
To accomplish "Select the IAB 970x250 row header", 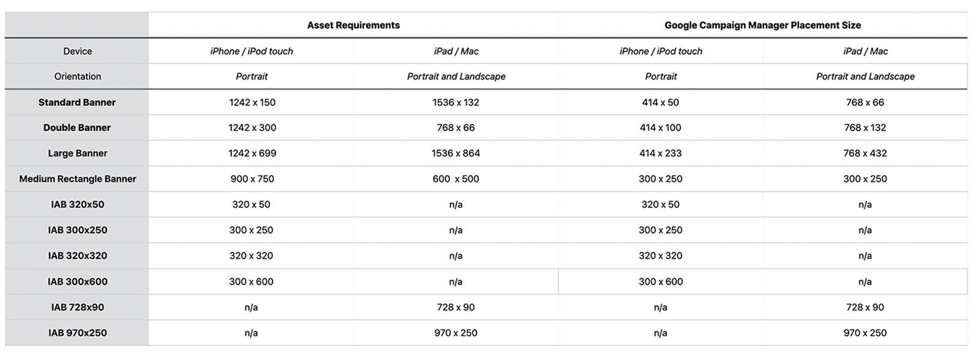I will pos(77,333).
